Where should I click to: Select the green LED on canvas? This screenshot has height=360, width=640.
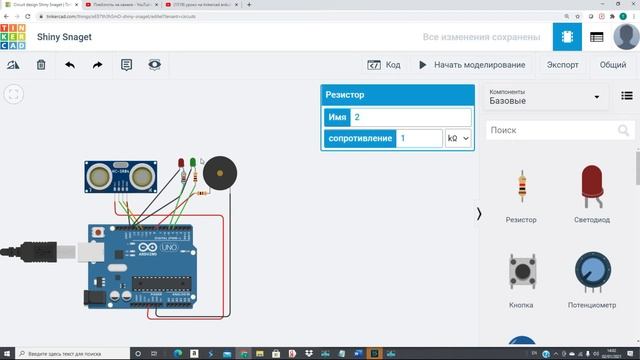[193, 163]
